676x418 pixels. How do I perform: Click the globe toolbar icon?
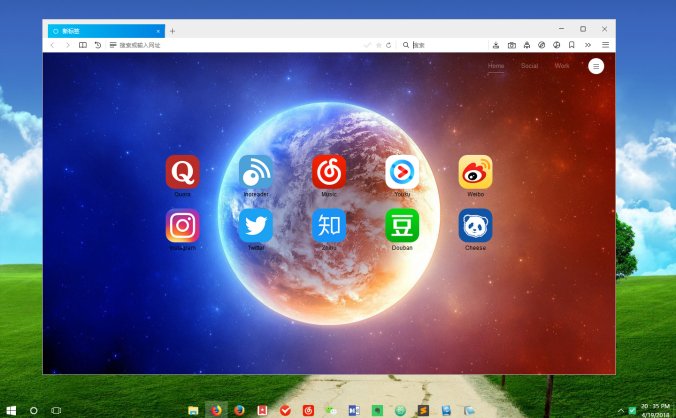tap(557, 45)
